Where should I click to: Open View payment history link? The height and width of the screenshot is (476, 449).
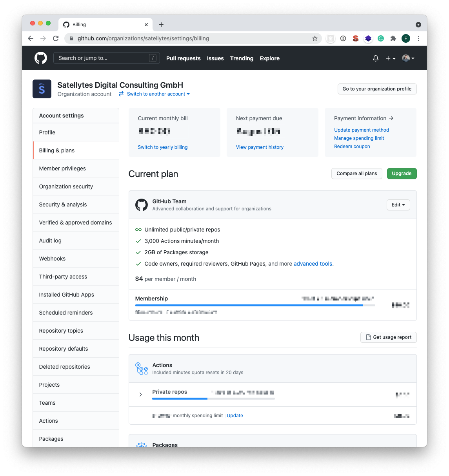click(260, 147)
